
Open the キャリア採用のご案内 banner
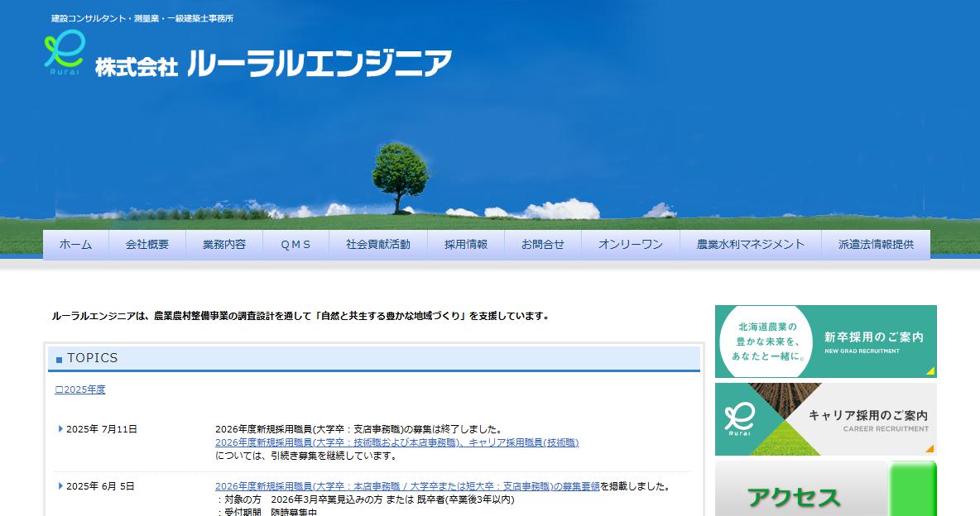(x=825, y=419)
